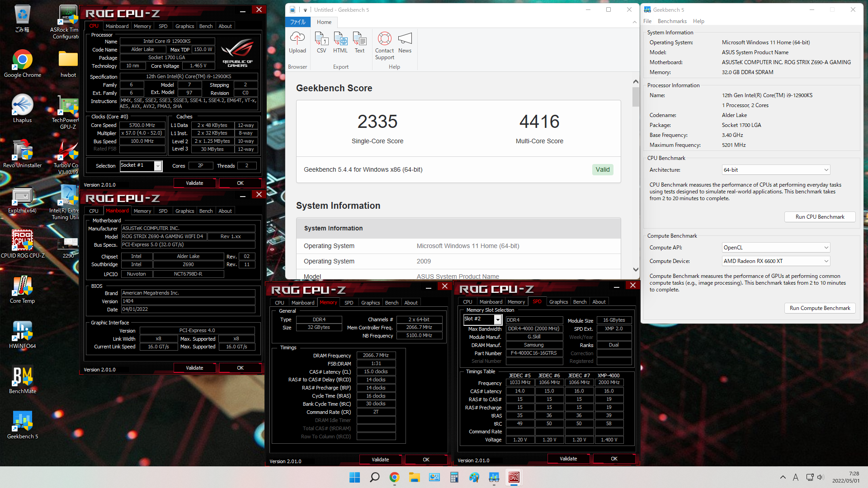
Task: Click Validate in CPU tab window
Action: click(194, 183)
